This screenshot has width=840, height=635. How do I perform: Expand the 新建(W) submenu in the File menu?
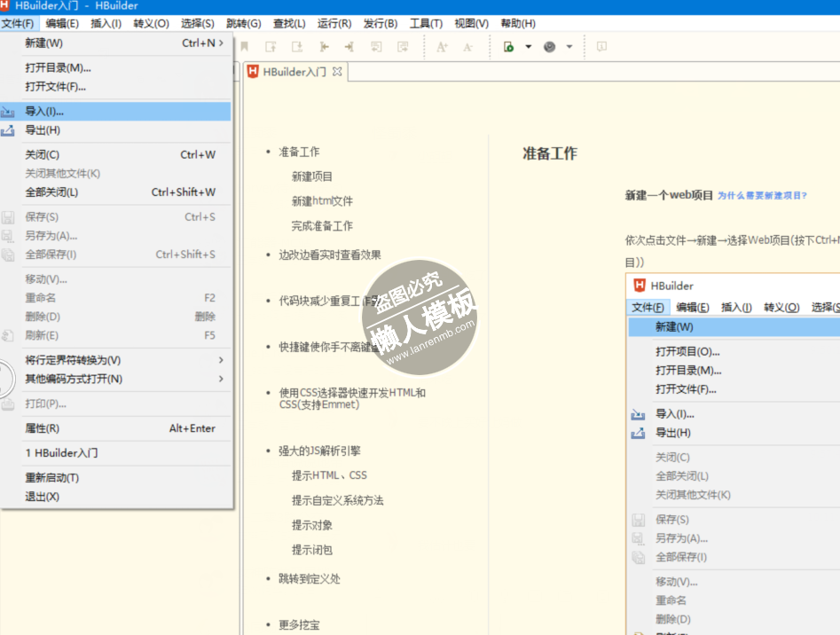pos(115,43)
